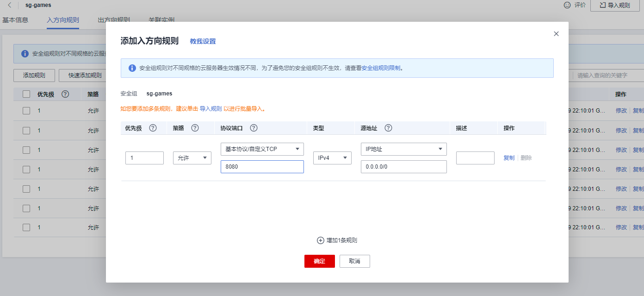Open the 安全组规则限制 link

point(381,68)
